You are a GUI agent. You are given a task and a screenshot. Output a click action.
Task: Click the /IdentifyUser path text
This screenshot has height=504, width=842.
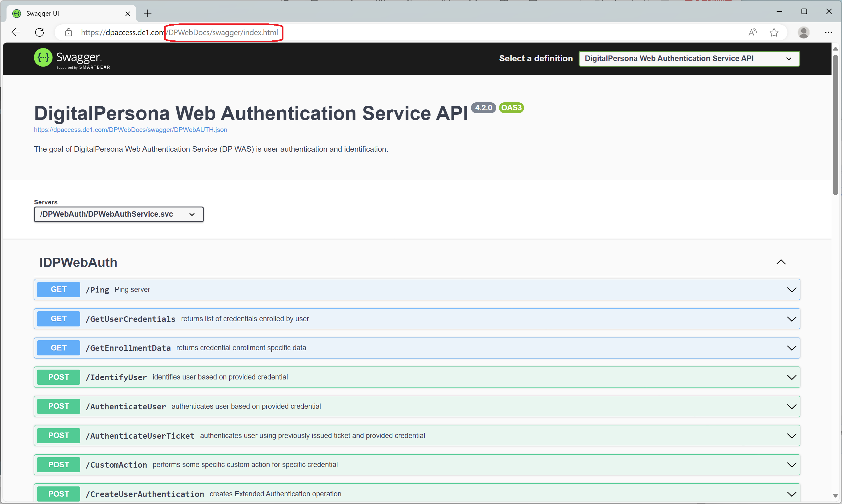tap(116, 377)
